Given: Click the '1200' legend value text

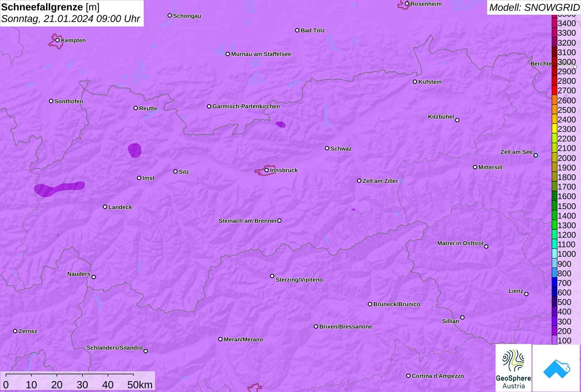Looking at the screenshot, I should [x=566, y=235].
